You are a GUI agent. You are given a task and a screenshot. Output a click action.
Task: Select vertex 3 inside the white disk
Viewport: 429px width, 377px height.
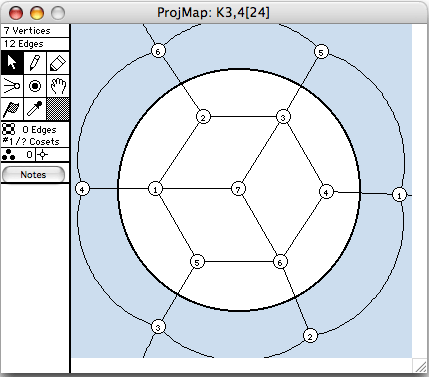pos(283,117)
